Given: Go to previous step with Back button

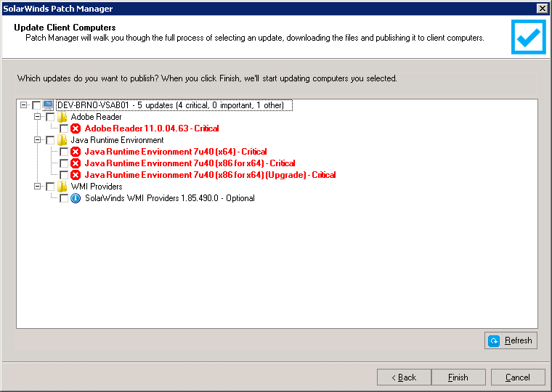Looking at the screenshot, I should click(404, 377).
